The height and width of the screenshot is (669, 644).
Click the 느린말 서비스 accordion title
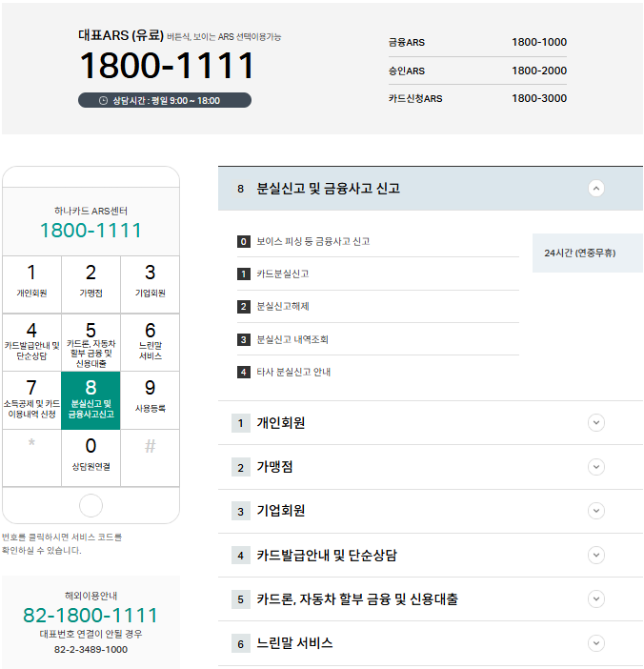(x=294, y=643)
